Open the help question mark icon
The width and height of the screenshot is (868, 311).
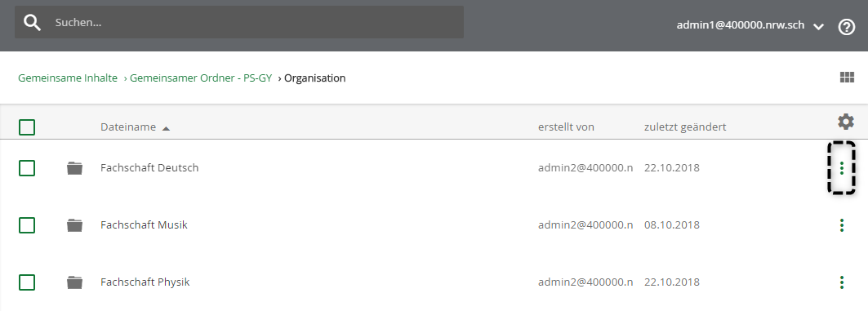click(847, 27)
